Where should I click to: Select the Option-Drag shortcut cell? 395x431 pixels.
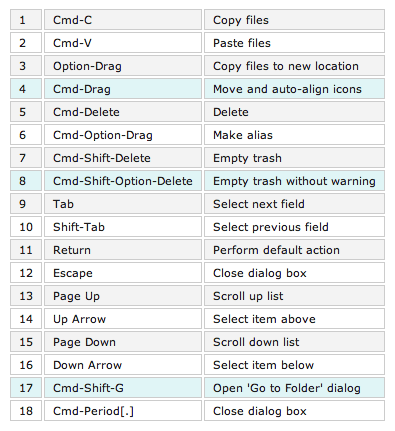point(123,66)
